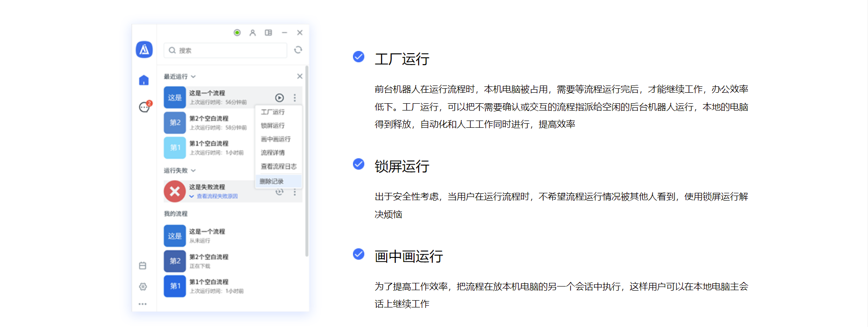Open the settings gear in the sidebar

[143, 287]
